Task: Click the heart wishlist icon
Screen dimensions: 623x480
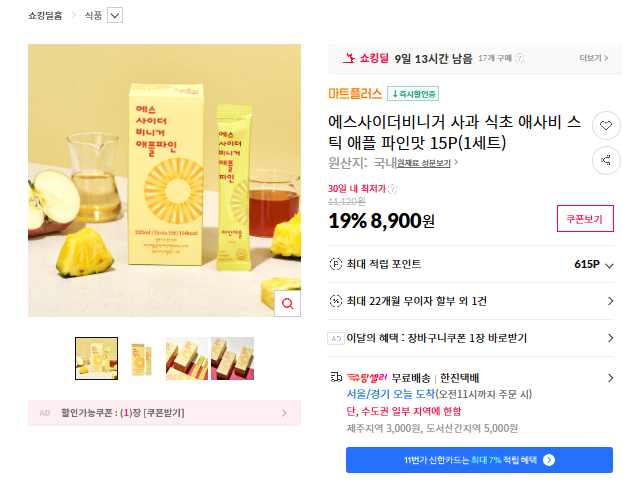Action: pos(606,126)
